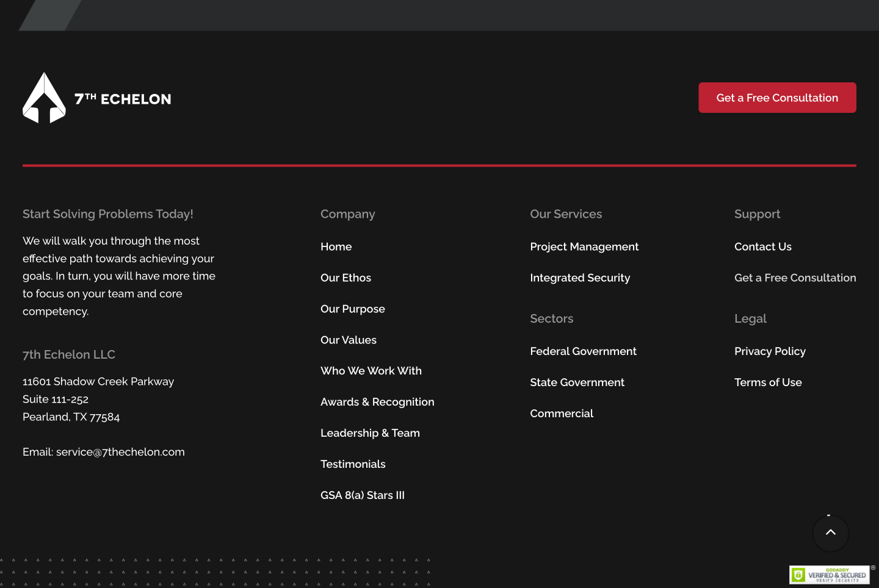Click the 7th Echelon logo icon
Screen dimensions: 879x588
[44, 98]
